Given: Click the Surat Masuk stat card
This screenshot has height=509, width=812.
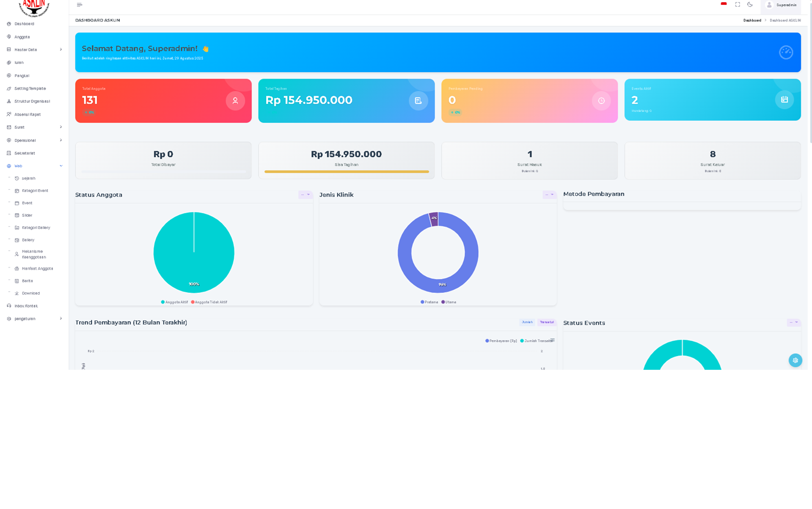Looking at the screenshot, I should coord(529,161).
